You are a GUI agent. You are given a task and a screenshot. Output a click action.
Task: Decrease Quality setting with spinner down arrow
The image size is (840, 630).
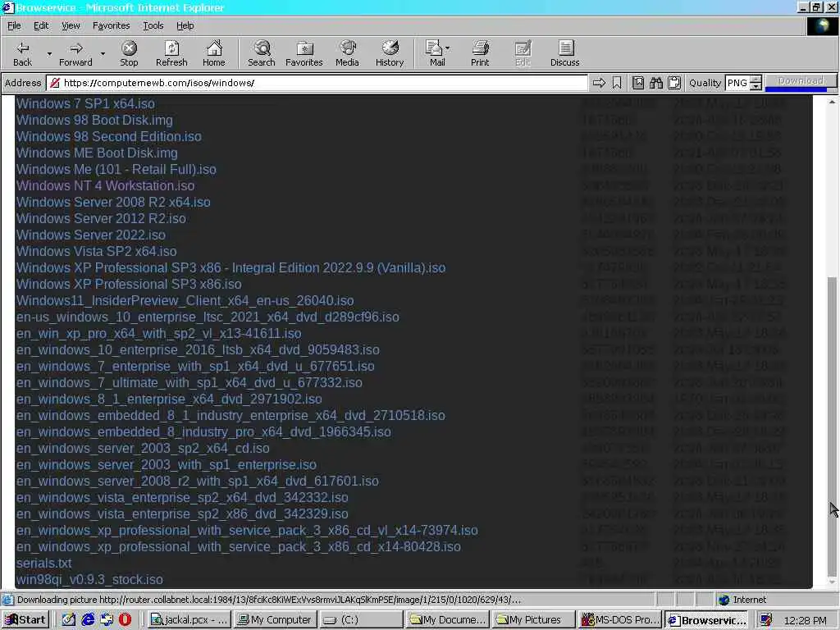point(756,86)
